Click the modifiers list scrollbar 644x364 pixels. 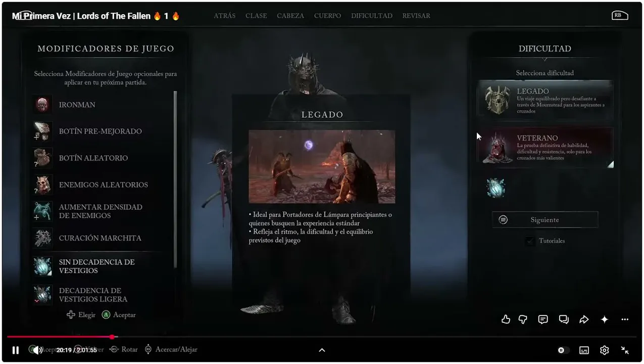[175, 179]
